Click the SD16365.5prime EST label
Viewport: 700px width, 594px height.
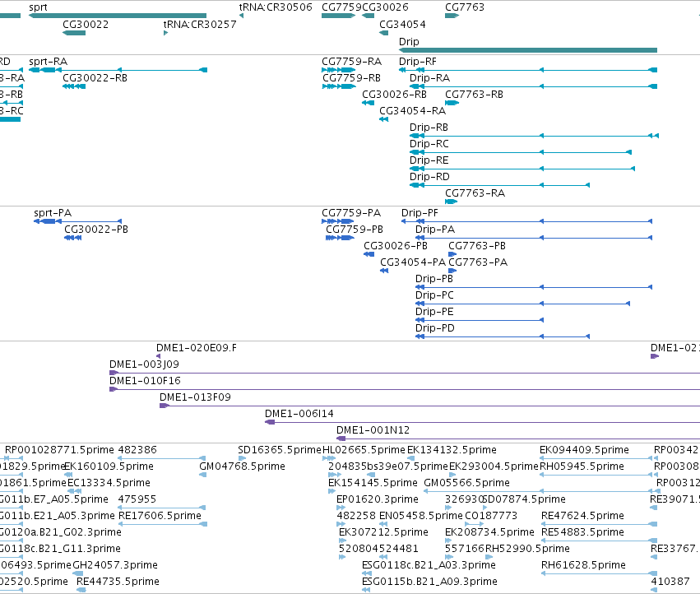click(280, 449)
